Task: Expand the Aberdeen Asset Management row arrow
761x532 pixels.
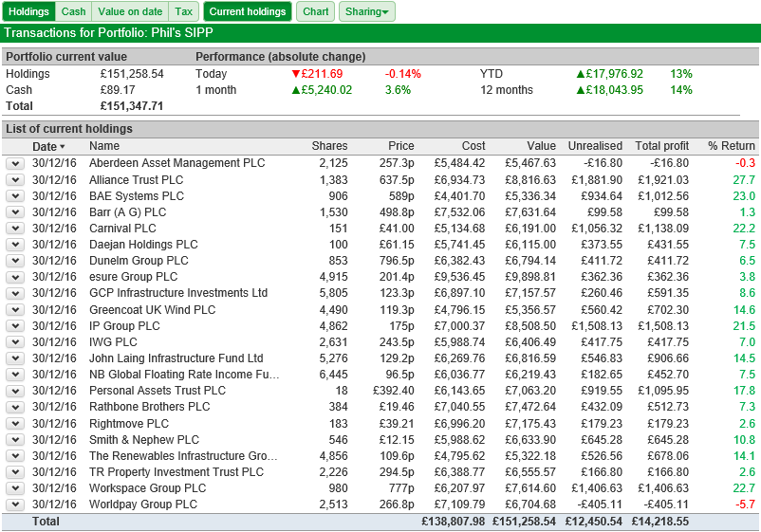Action: [15, 164]
